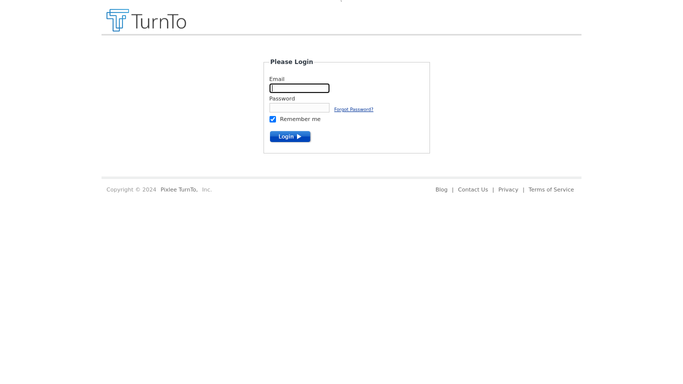Click the TurnTo logo
Image resolution: width=683 pixels, height=384 pixels.
pyautogui.click(x=146, y=20)
